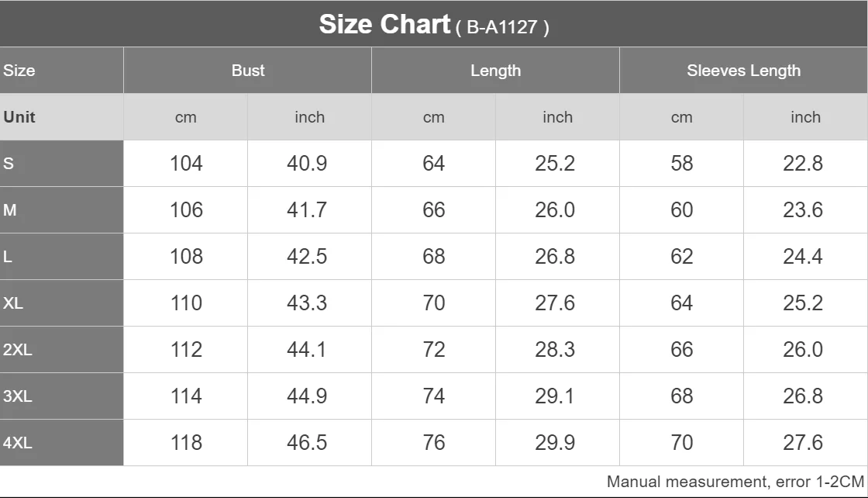Select the M size row label
The height and width of the screenshot is (498, 868).
[10, 210]
